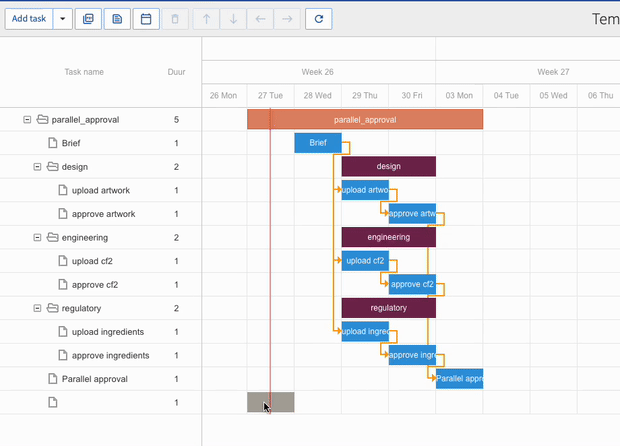Click the refresh icon in toolbar
The image size is (620, 446).
(x=319, y=19)
